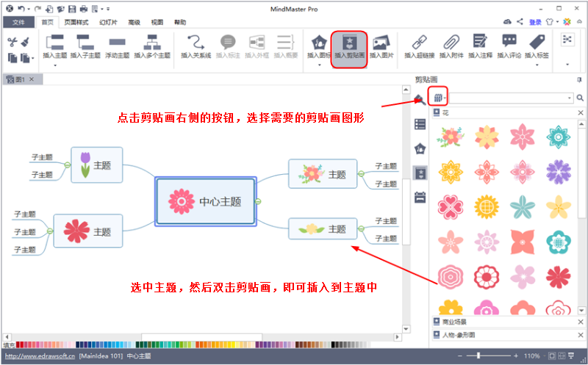Click the Insert Subtopic (插入子主题) icon
588x365 pixels.
(85, 43)
